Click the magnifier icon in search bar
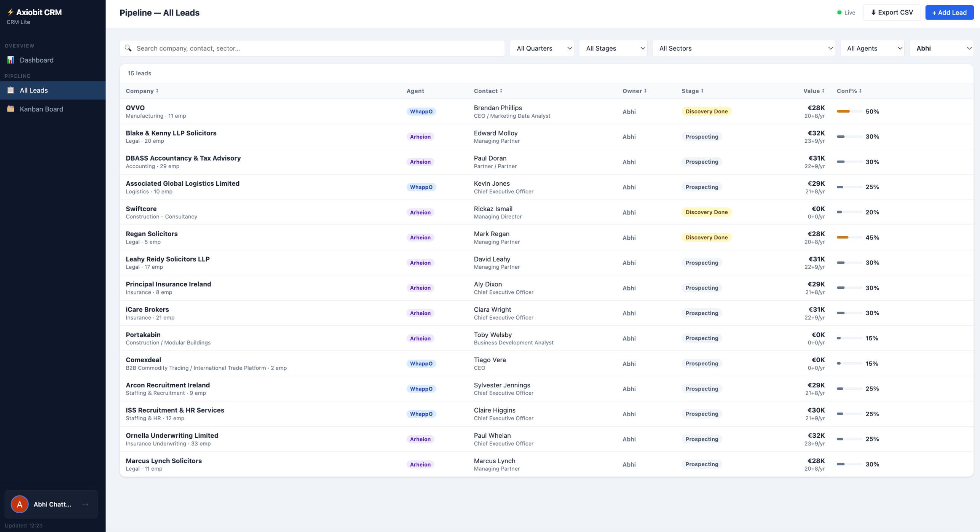This screenshot has height=532, width=980. coord(128,48)
